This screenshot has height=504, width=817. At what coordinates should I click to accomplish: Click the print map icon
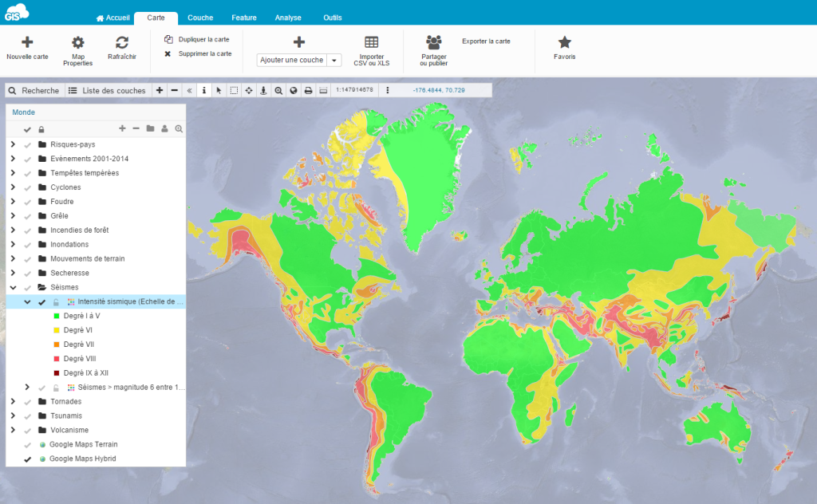pos(308,91)
